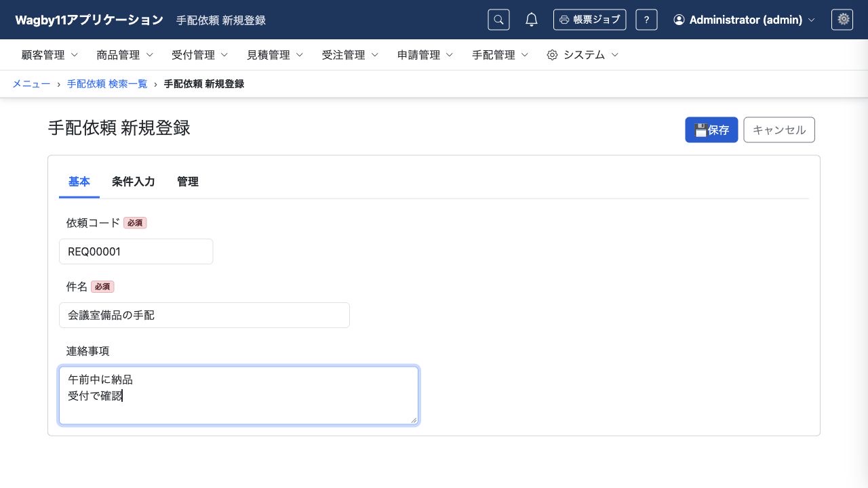
Task: Click the 保存 save button
Action: pos(711,130)
